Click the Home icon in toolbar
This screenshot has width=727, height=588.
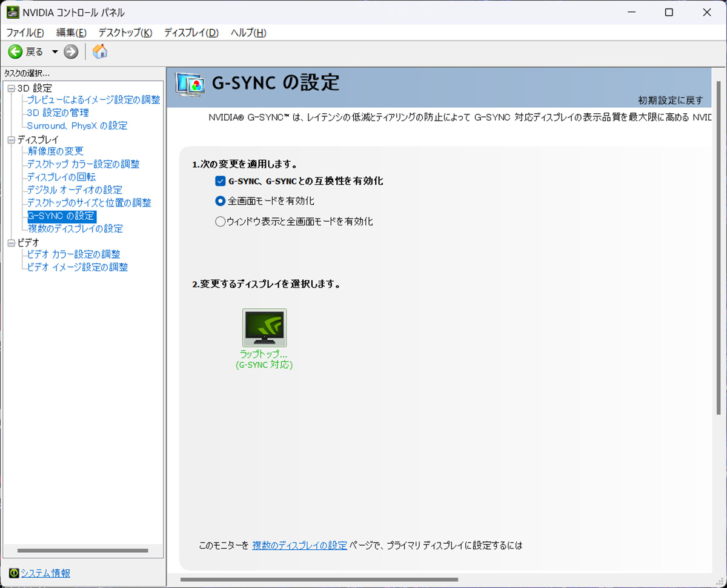point(100,52)
